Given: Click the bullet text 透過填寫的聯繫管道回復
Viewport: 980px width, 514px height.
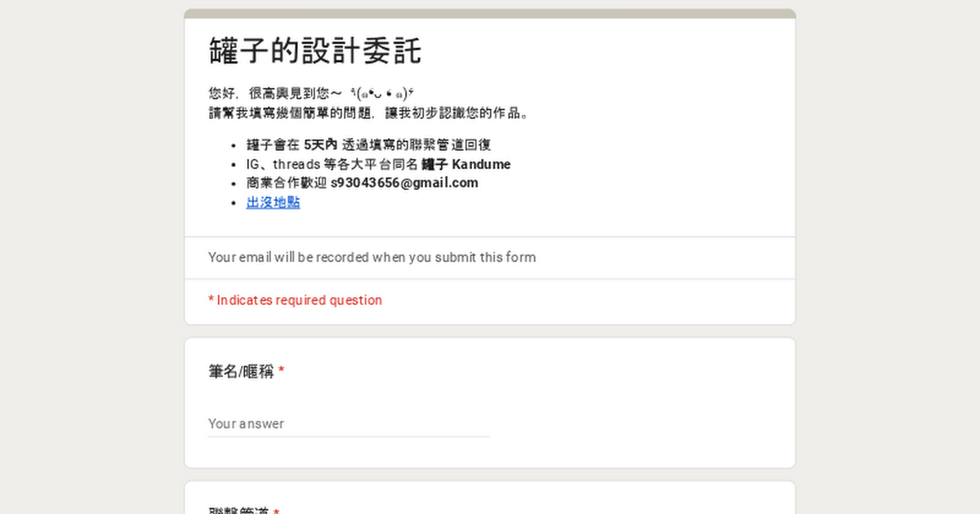Looking at the screenshot, I should [416, 145].
